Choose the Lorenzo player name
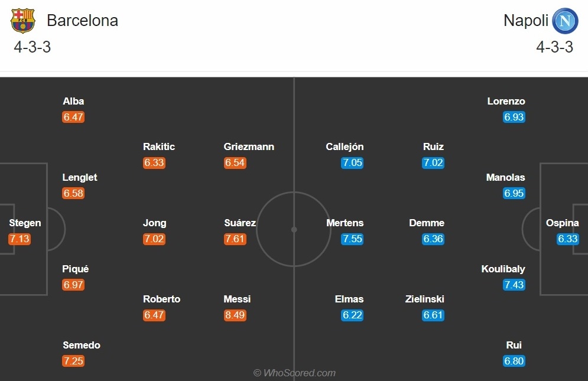The width and height of the screenshot is (588, 381). coord(506,101)
